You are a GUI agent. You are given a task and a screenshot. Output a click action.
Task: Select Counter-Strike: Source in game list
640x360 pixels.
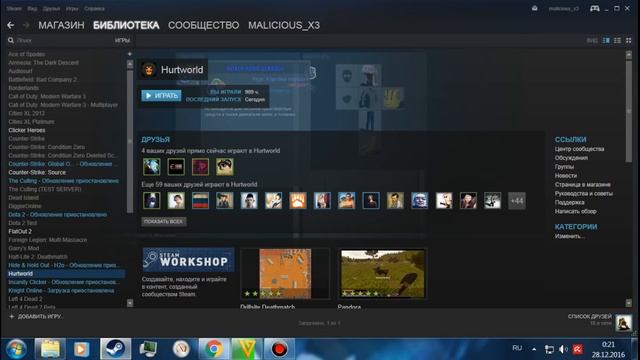pos(37,172)
